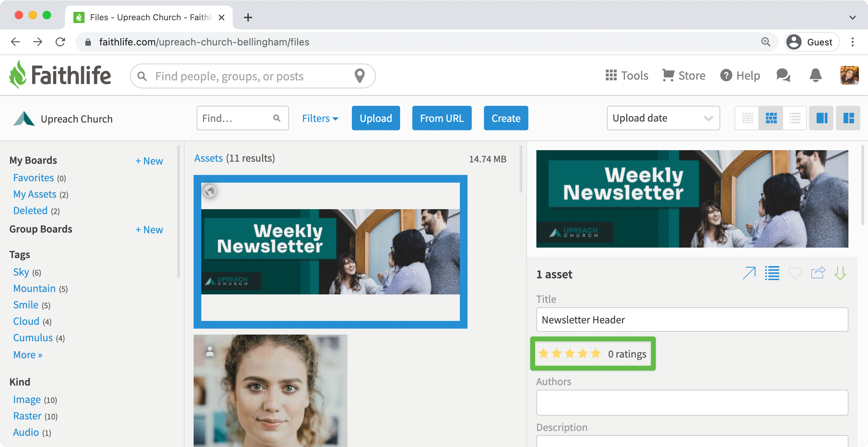The height and width of the screenshot is (447, 868).
Task: Open the notifications bell
Action: point(816,75)
